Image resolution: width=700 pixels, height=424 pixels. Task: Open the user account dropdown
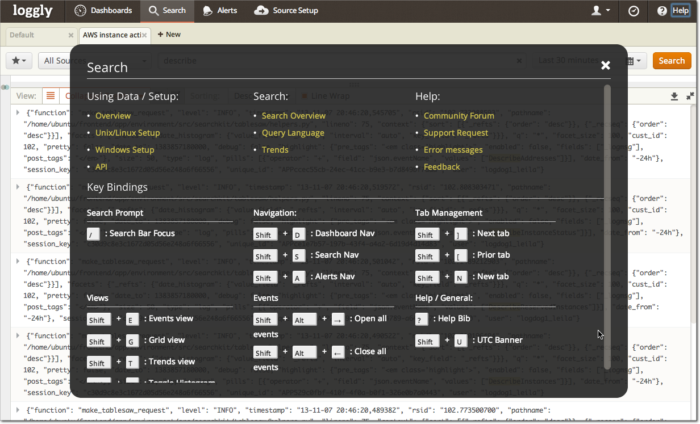(601, 11)
